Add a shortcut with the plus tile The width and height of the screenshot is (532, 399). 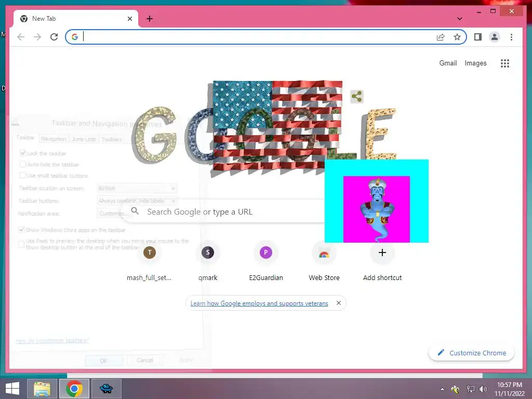(x=382, y=262)
